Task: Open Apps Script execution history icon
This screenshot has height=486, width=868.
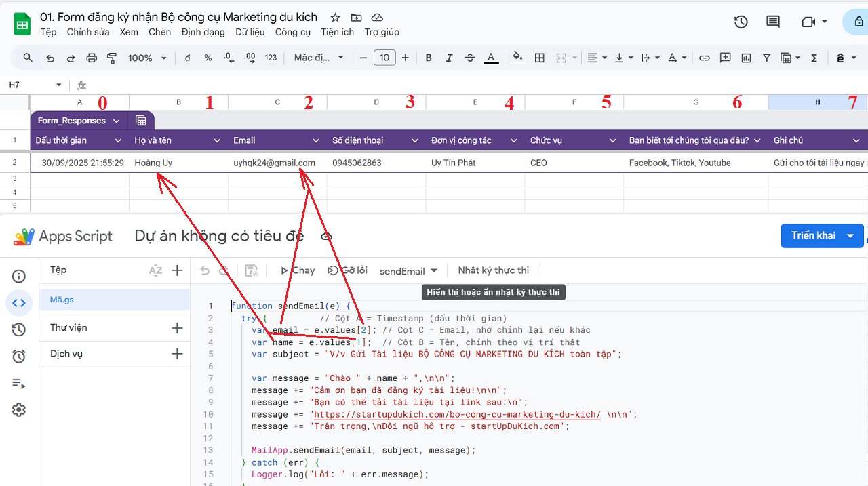Action: (19, 329)
